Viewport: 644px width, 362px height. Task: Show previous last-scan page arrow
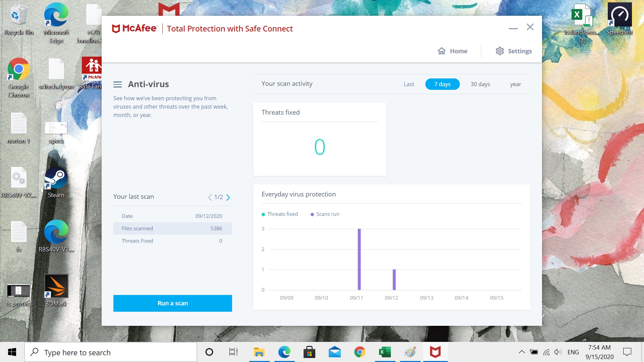click(210, 197)
